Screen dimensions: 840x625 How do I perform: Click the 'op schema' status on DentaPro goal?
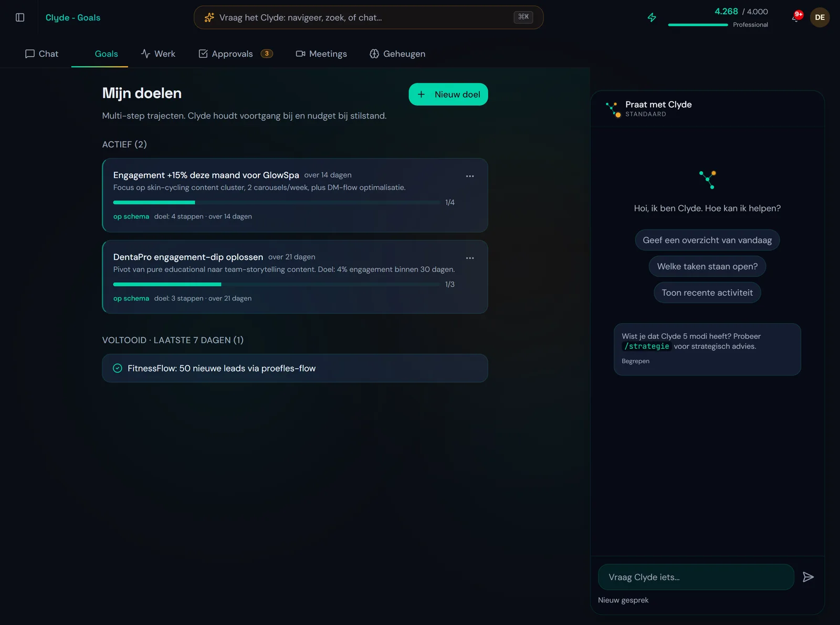[x=131, y=298]
